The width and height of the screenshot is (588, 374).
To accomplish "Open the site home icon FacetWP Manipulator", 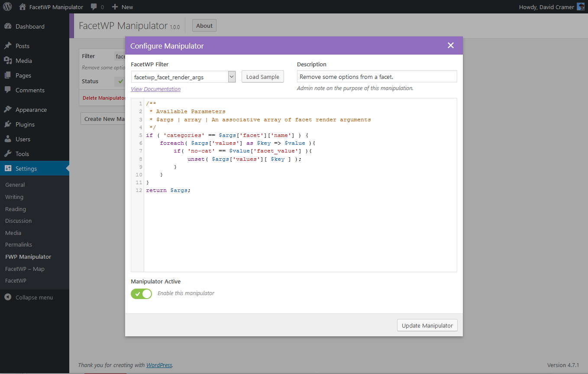I will [x=23, y=7].
